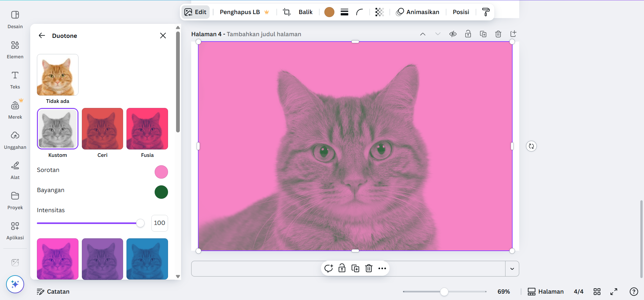The width and height of the screenshot is (644, 300).
Task: Open the Posisi position panel
Action: pyautogui.click(x=461, y=12)
